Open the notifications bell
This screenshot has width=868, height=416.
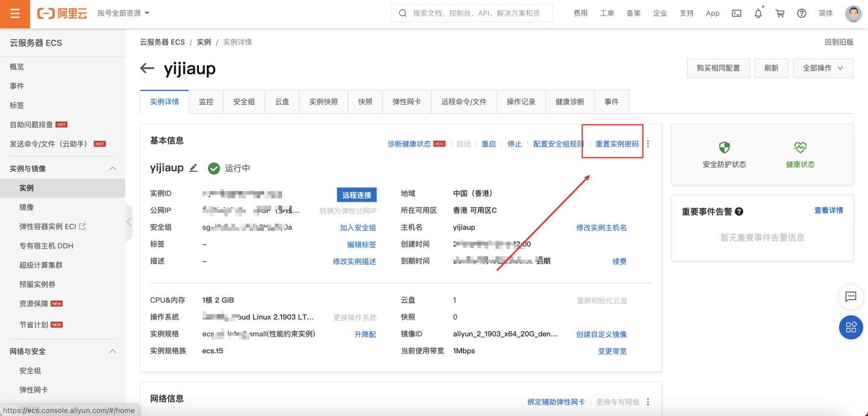[x=758, y=13]
